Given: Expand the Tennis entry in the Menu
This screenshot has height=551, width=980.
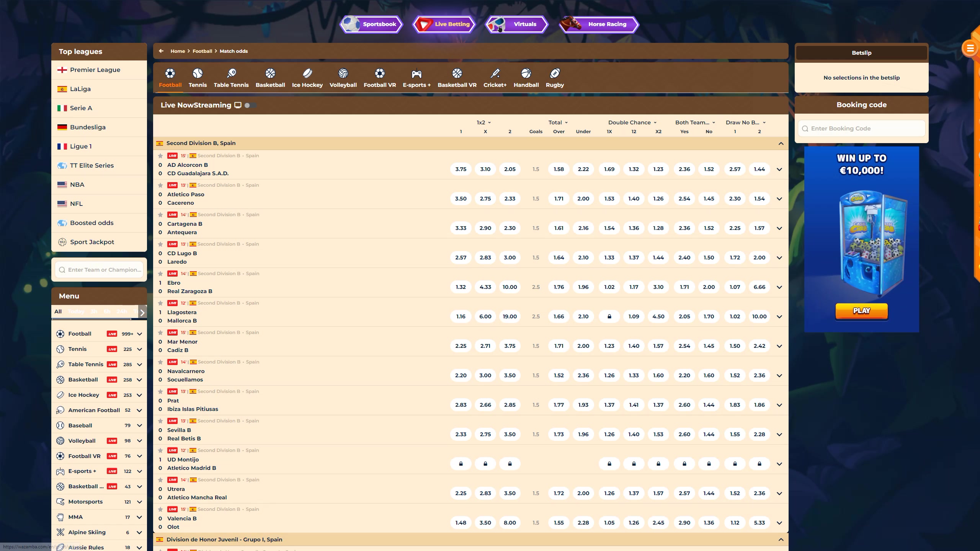Looking at the screenshot, I should point(139,349).
